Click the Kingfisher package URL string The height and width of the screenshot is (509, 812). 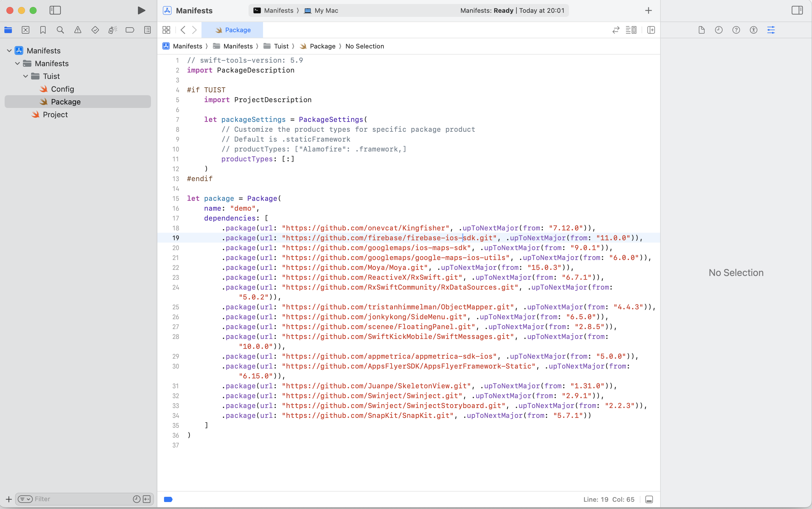tap(366, 228)
